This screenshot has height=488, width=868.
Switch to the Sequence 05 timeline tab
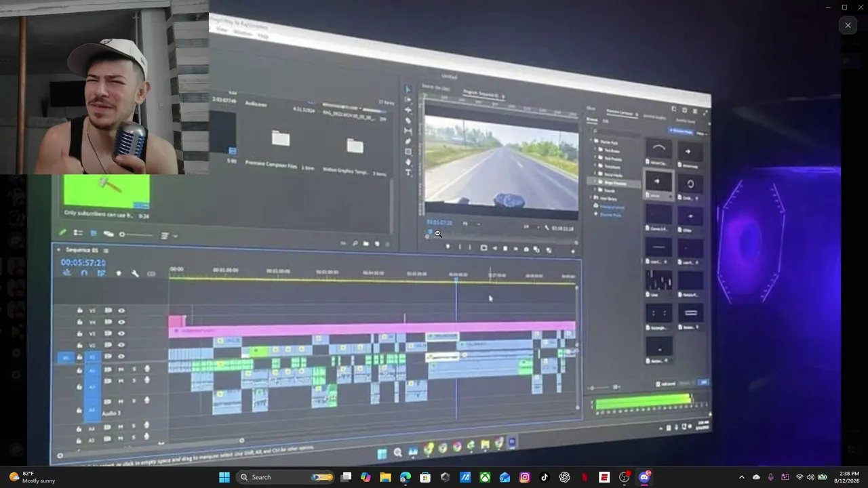point(82,250)
